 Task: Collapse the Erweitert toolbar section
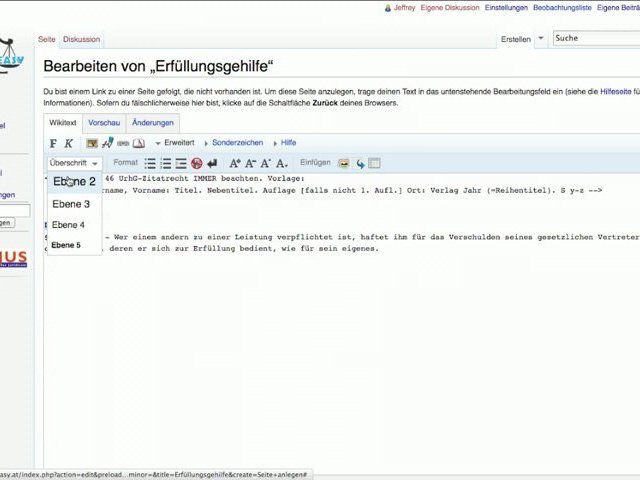(x=174, y=143)
